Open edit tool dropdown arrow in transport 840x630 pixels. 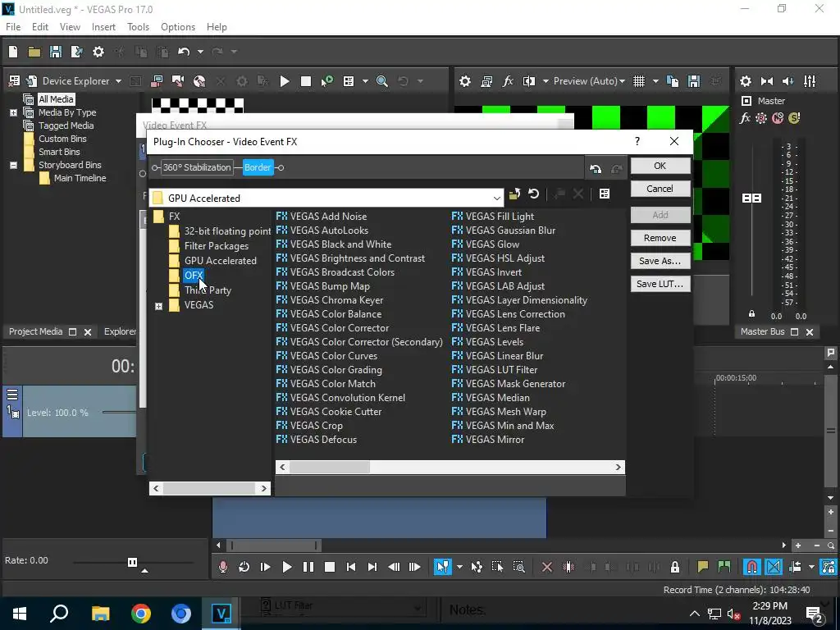pyautogui.click(x=459, y=567)
